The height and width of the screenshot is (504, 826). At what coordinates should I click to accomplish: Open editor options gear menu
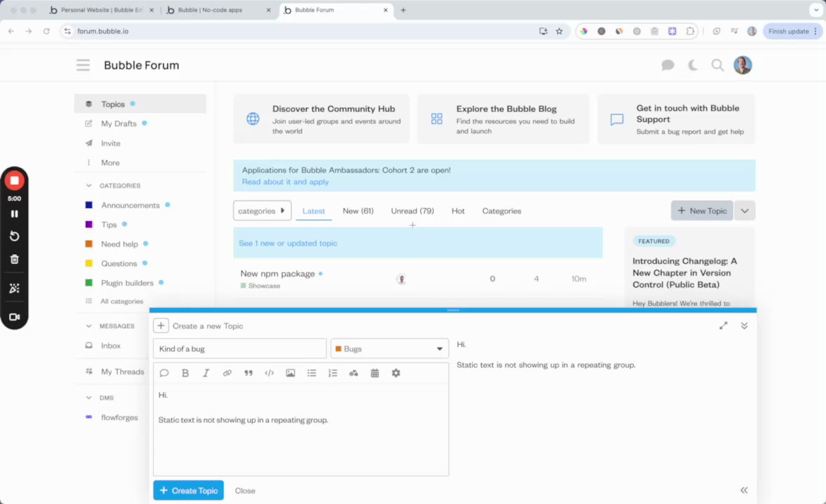point(395,373)
